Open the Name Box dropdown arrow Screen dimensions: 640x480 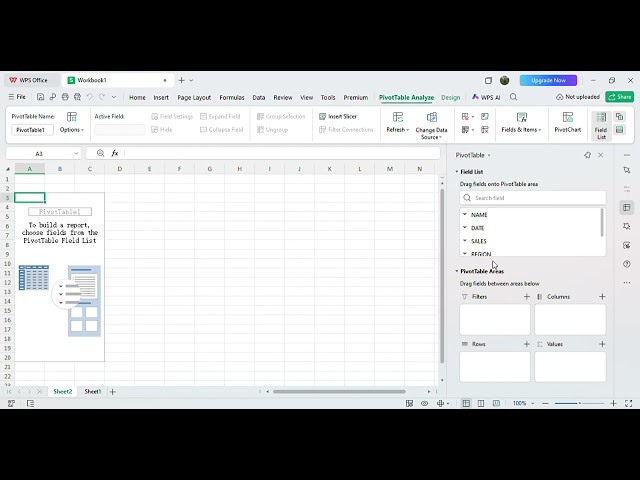(x=76, y=153)
